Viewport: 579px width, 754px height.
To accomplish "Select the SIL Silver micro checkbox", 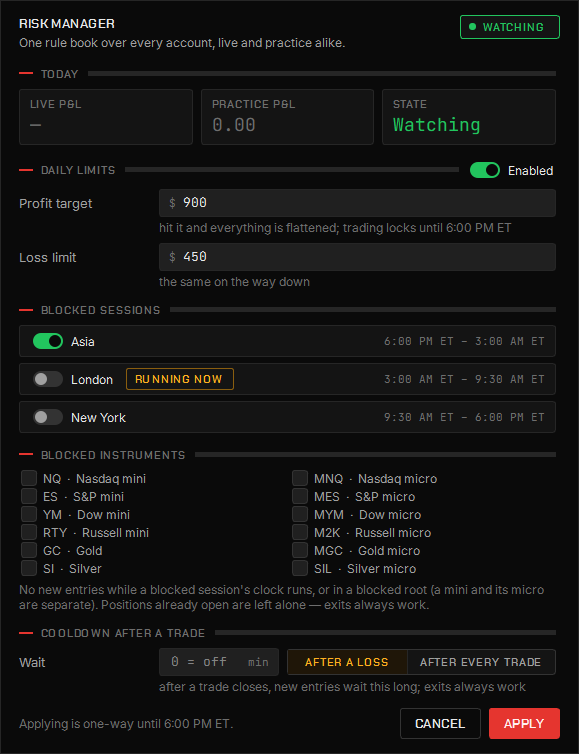I will click(x=300, y=568).
